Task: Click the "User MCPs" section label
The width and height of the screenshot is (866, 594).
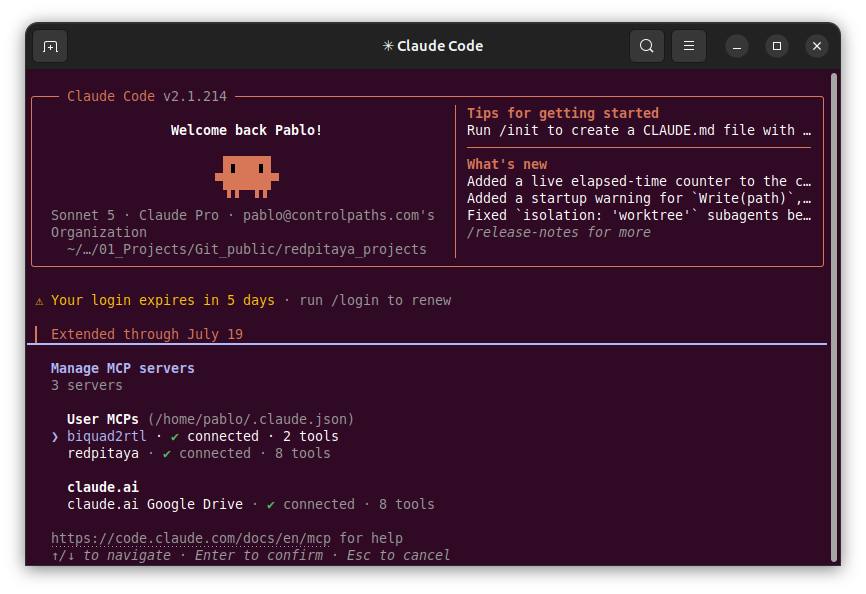Action: coord(103,419)
